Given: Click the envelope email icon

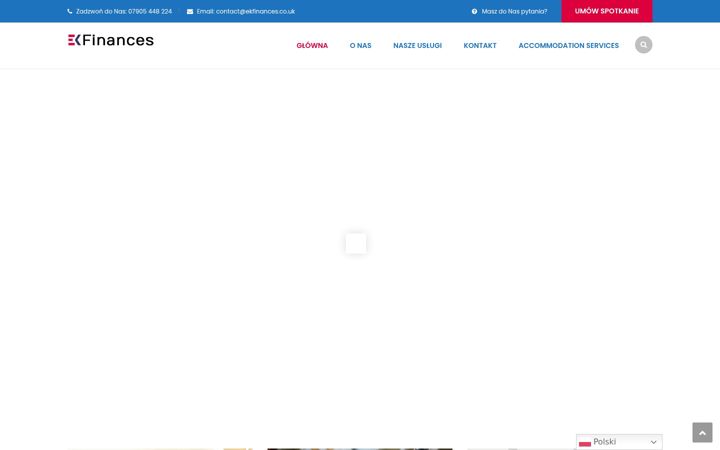Looking at the screenshot, I should (x=190, y=11).
